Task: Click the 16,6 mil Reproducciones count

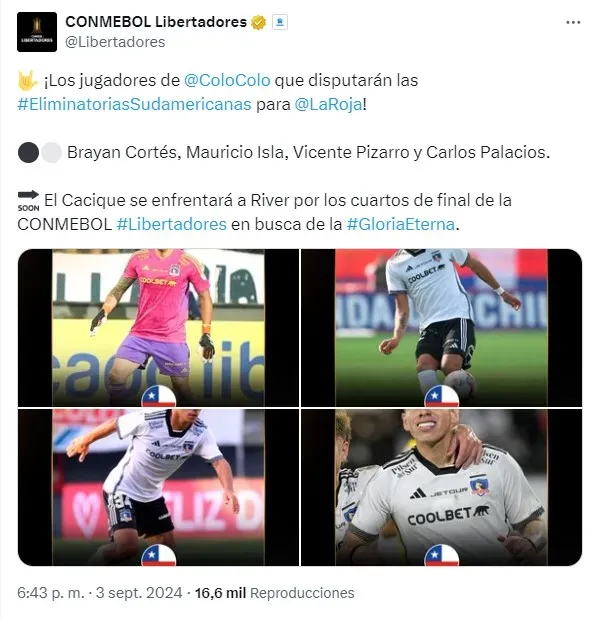Action: [275, 593]
